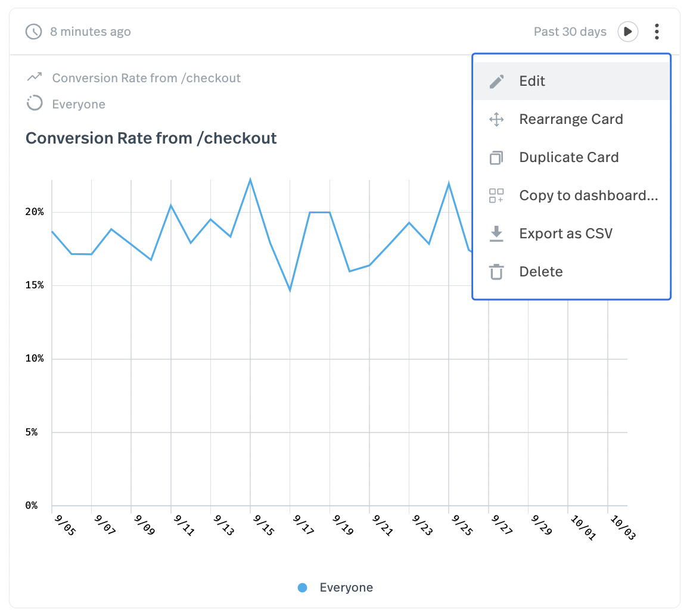Screen dimensions: 690x616
Task: Click the Copy to dashboard grid icon
Action: pos(496,196)
